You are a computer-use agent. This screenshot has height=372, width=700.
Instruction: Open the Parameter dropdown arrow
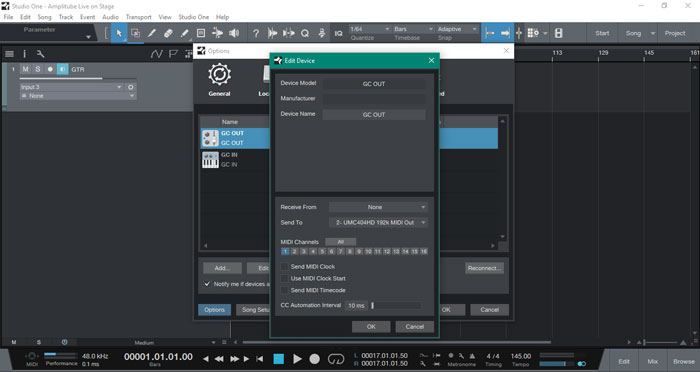[x=88, y=37]
